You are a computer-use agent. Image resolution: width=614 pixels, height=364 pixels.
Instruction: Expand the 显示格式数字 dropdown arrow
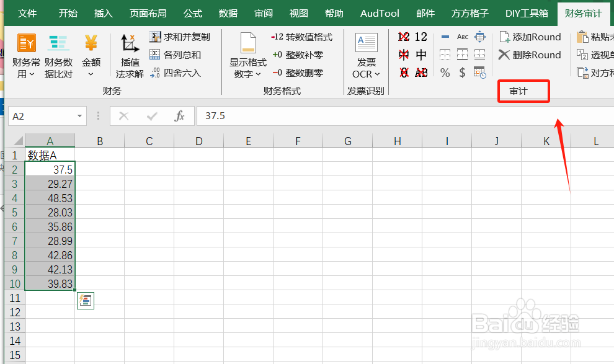[x=259, y=74]
